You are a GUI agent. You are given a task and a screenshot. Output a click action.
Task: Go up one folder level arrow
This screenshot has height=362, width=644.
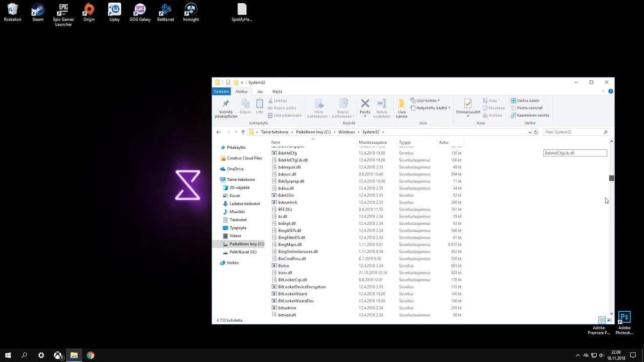click(243, 132)
